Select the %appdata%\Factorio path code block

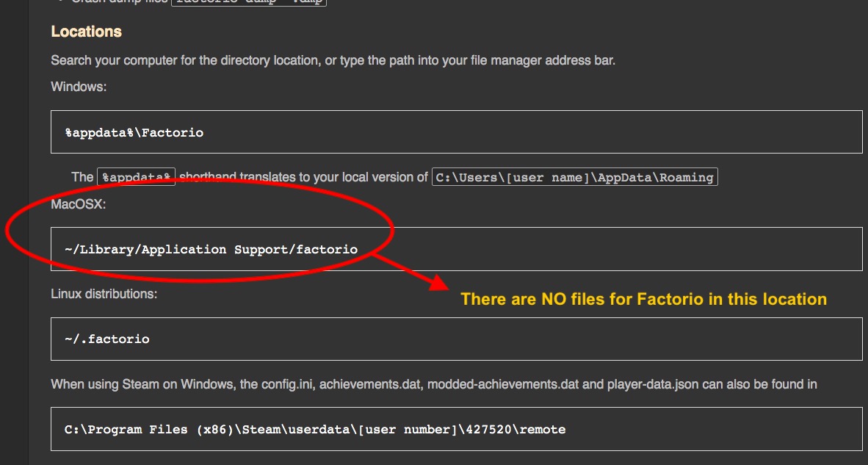click(x=456, y=131)
